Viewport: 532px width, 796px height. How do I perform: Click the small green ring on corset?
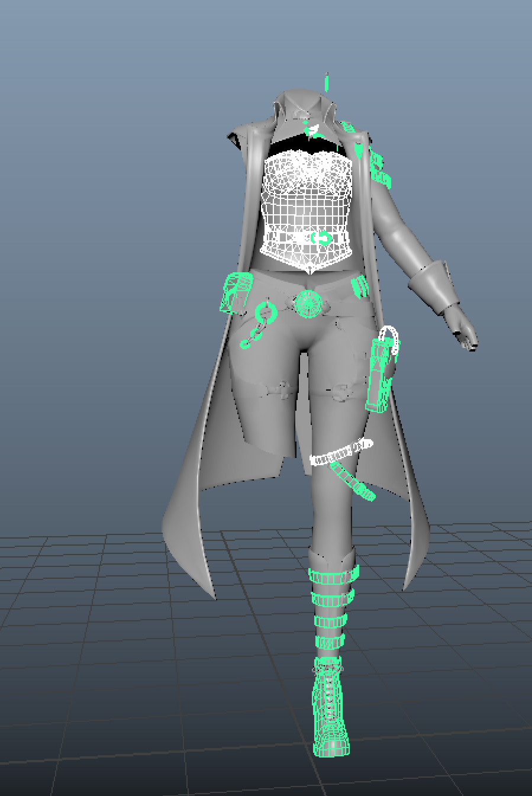coord(321,239)
